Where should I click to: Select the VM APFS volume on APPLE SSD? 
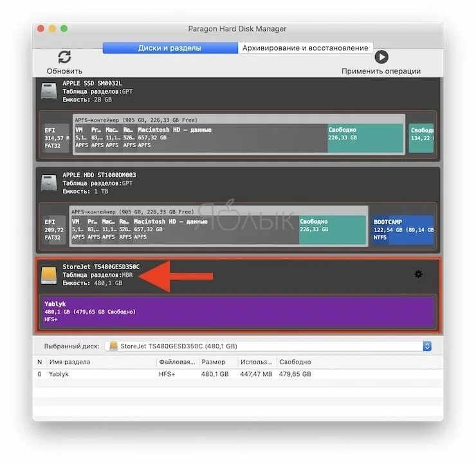(82, 138)
